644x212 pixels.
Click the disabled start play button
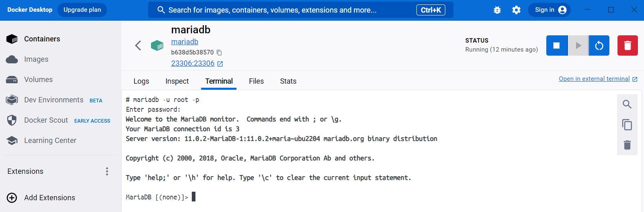(x=578, y=45)
